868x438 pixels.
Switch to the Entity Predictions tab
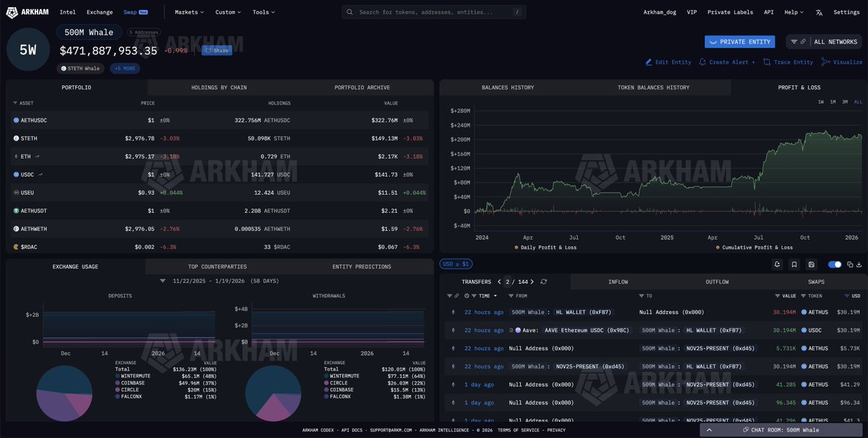[x=362, y=266]
